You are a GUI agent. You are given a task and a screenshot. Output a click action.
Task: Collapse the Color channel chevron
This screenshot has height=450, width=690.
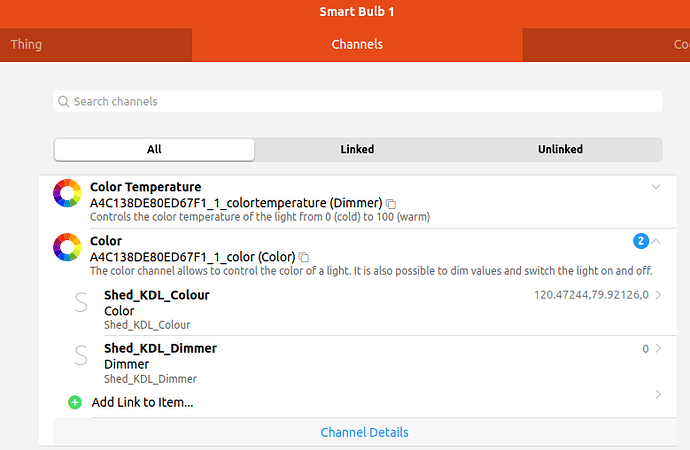click(x=656, y=241)
